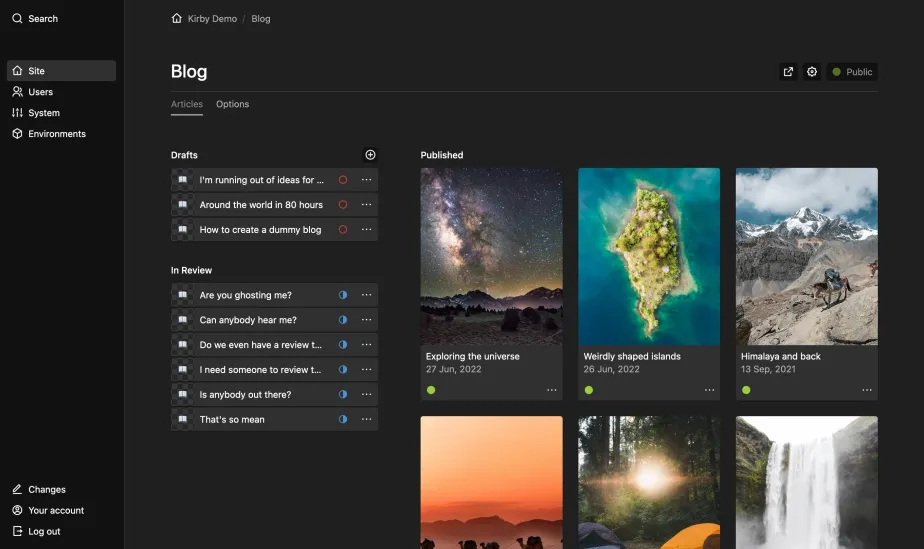Click the home icon in breadcrumb
The width and height of the screenshot is (924, 549).
[x=177, y=18]
